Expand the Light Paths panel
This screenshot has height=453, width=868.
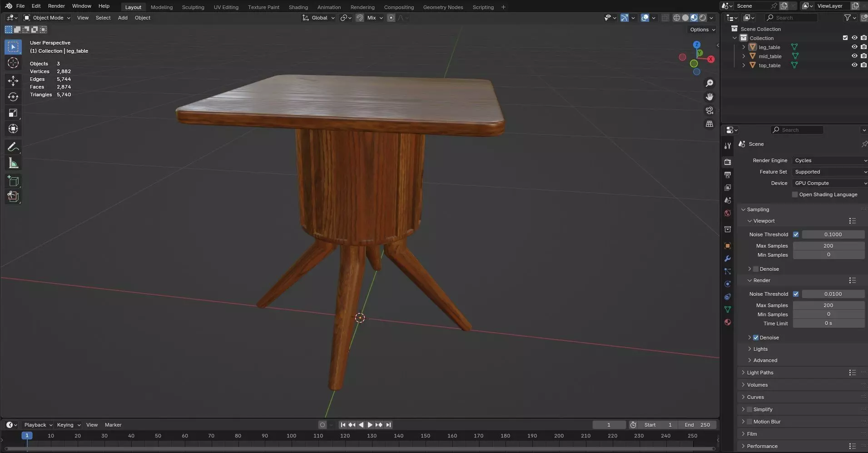click(760, 373)
